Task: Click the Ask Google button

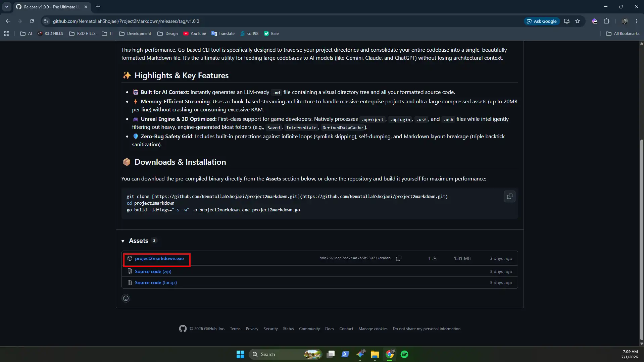Action: pyautogui.click(x=542, y=21)
